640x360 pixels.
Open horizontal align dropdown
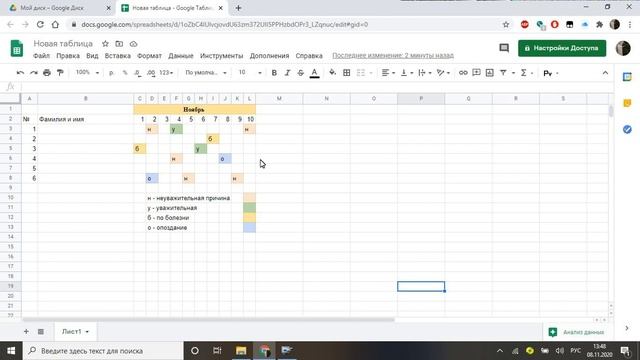[388, 73]
